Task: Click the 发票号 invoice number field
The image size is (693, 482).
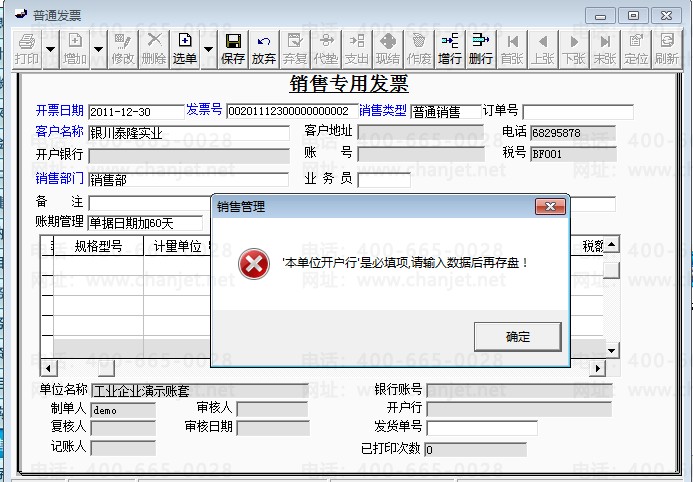Action: pyautogui.click(x=292, y=111)
